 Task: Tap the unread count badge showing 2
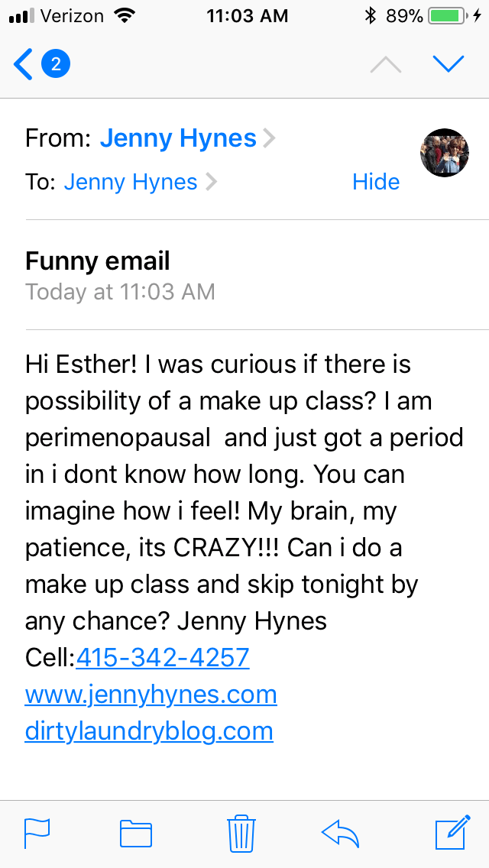(x=56, y=64)
